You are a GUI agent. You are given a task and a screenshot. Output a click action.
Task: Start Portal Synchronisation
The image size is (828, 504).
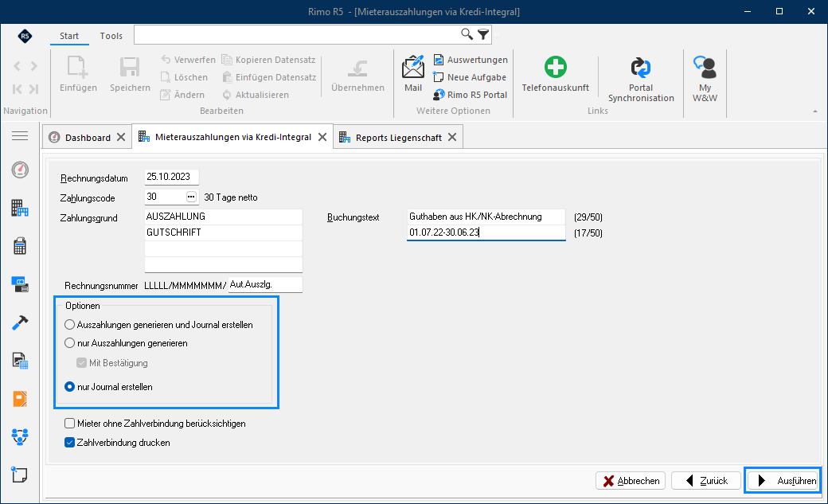pos(641,80)
